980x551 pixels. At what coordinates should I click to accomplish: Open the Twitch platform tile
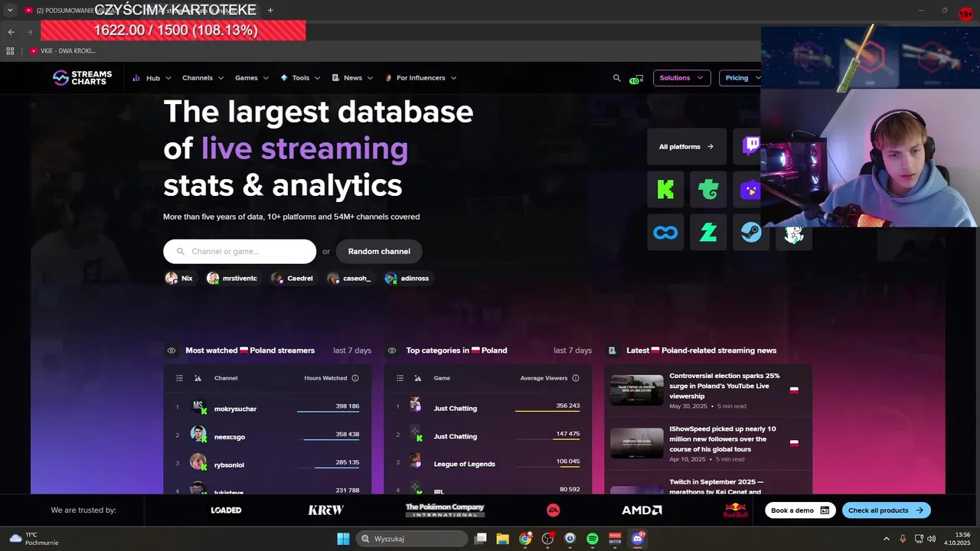tap(751, 146)
